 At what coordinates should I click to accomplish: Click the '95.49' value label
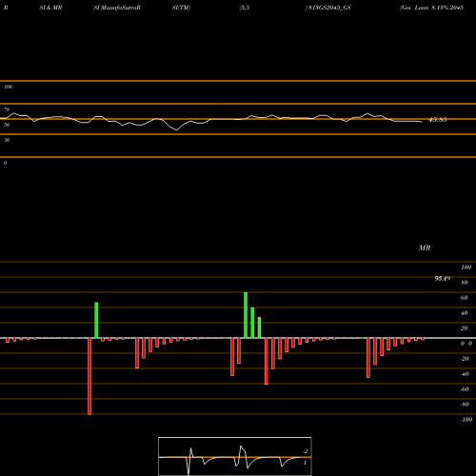coord(443,278)
